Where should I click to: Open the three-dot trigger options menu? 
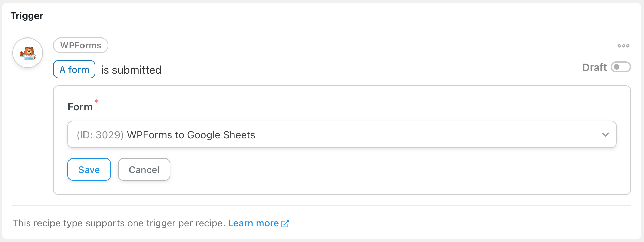[623, 46]
